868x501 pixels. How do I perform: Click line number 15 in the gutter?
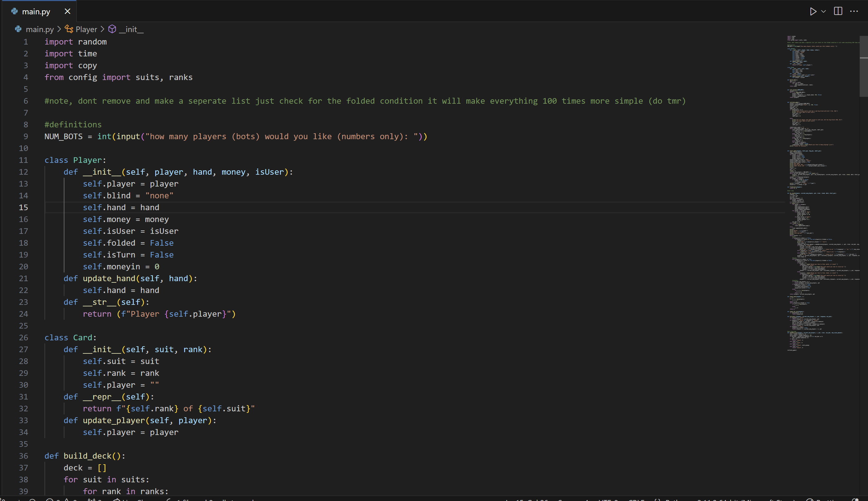point(23,207)
